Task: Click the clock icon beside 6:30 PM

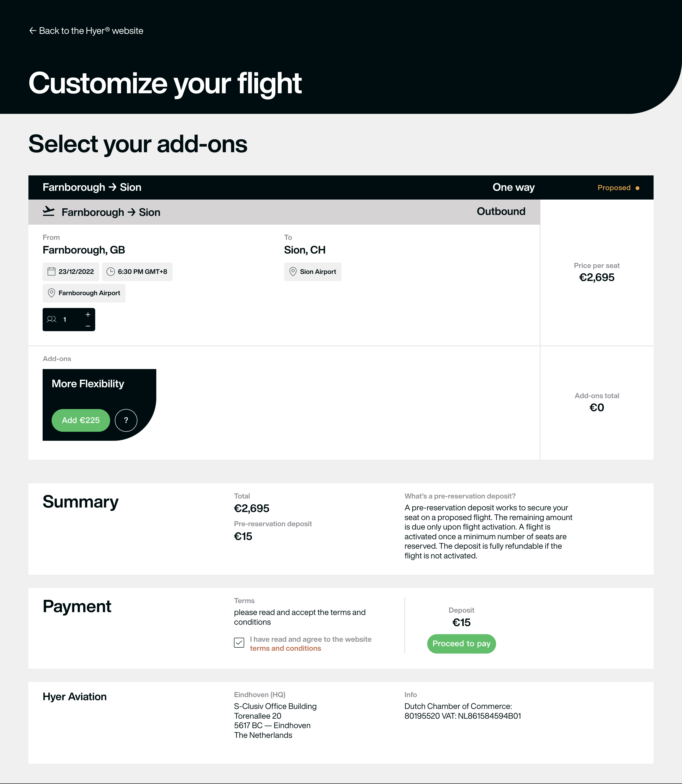Action: [111, 272]
